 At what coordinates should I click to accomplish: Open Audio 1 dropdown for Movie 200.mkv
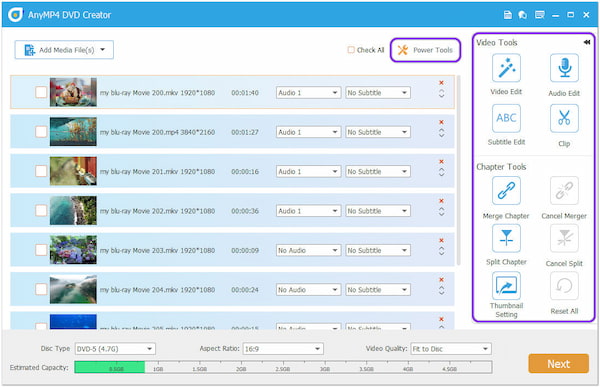click(308, 93)
